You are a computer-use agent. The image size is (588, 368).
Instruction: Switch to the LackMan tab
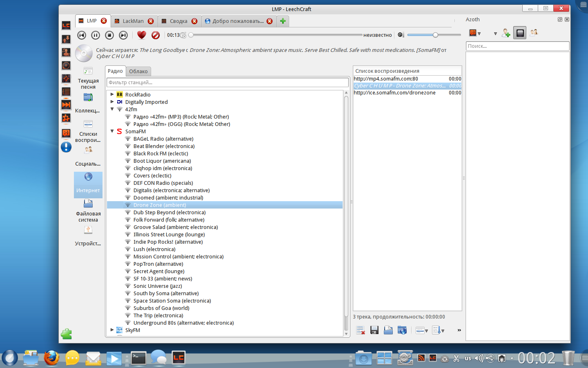[133, 21]
